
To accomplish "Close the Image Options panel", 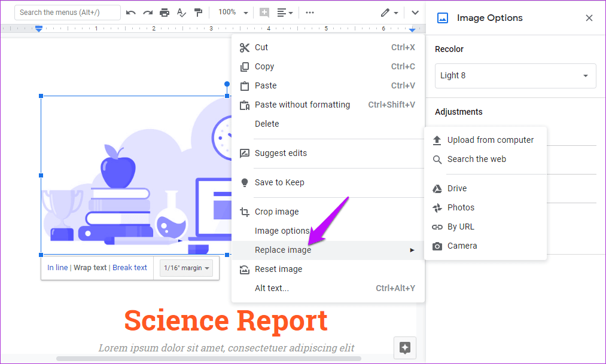I will 589,18.
